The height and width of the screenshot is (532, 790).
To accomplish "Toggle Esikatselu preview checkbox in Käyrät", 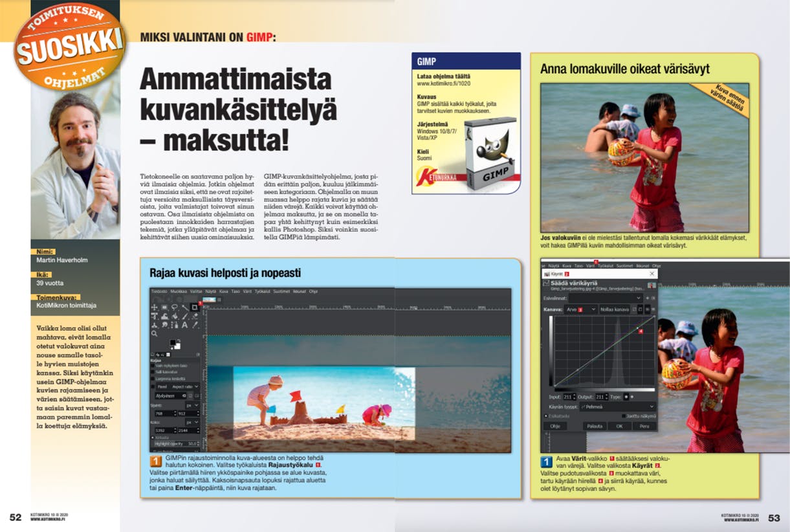I will (545, 416).
